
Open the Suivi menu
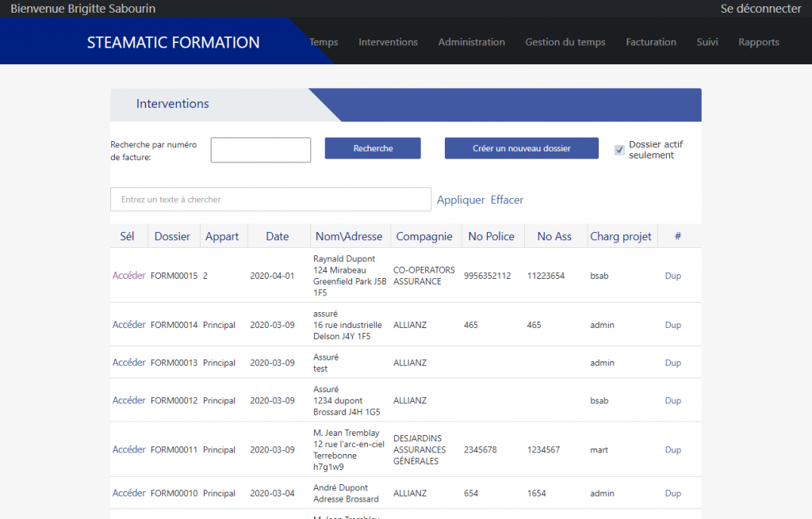(707, 43)
